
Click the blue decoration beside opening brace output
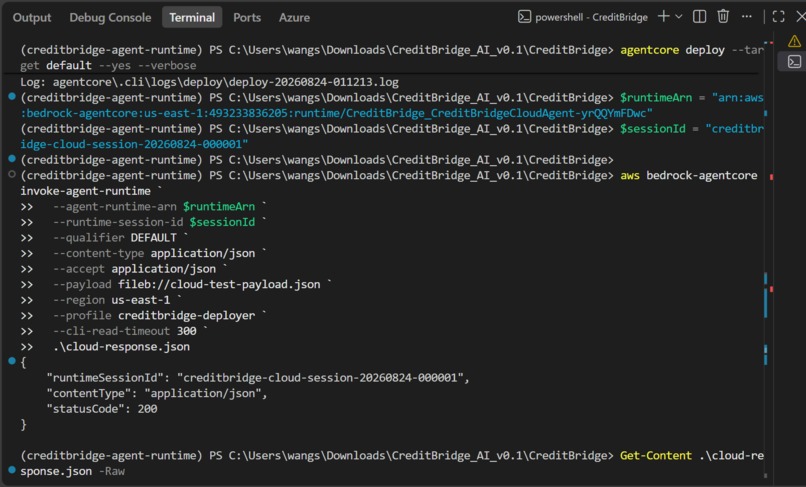(x=12, y=361)
